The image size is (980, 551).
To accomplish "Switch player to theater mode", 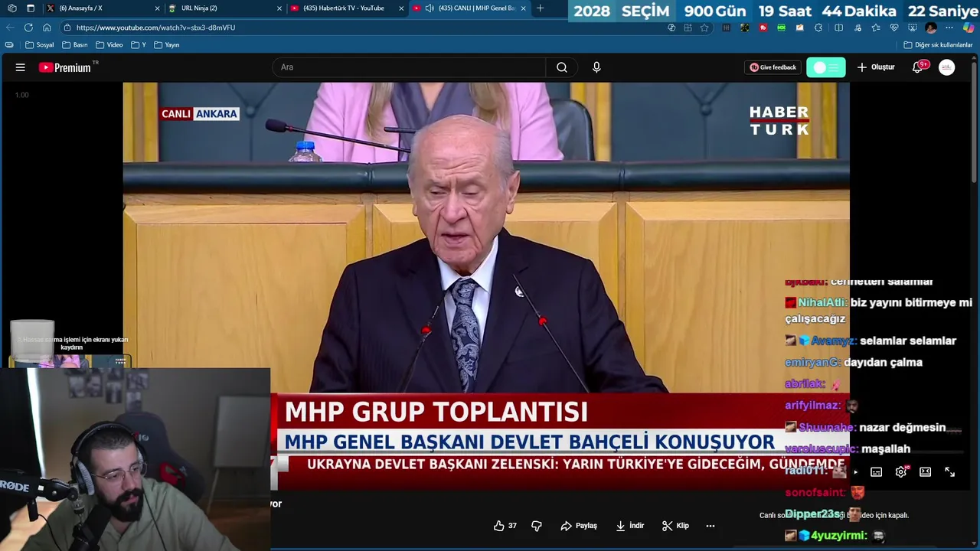I will (x=926, y=472).
